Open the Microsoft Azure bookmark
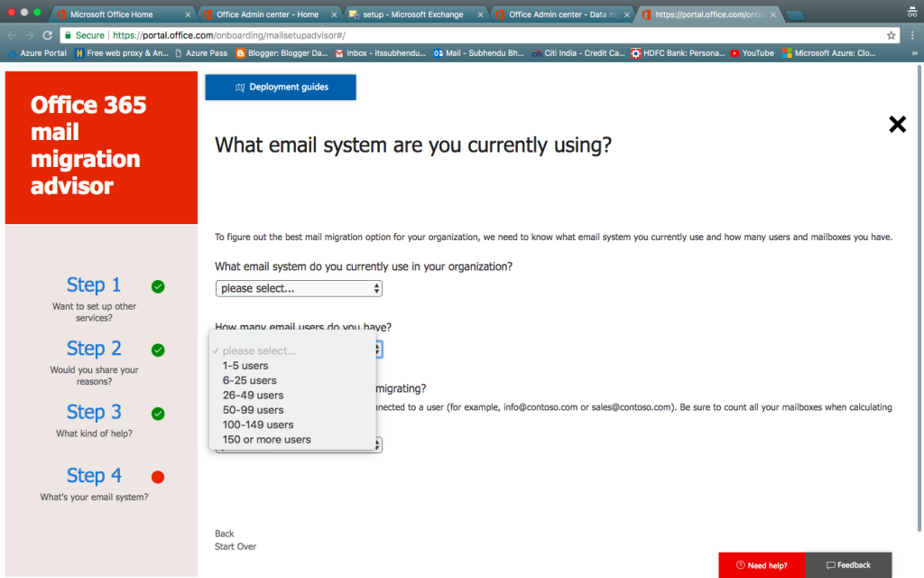 click(x=828, y=53)
